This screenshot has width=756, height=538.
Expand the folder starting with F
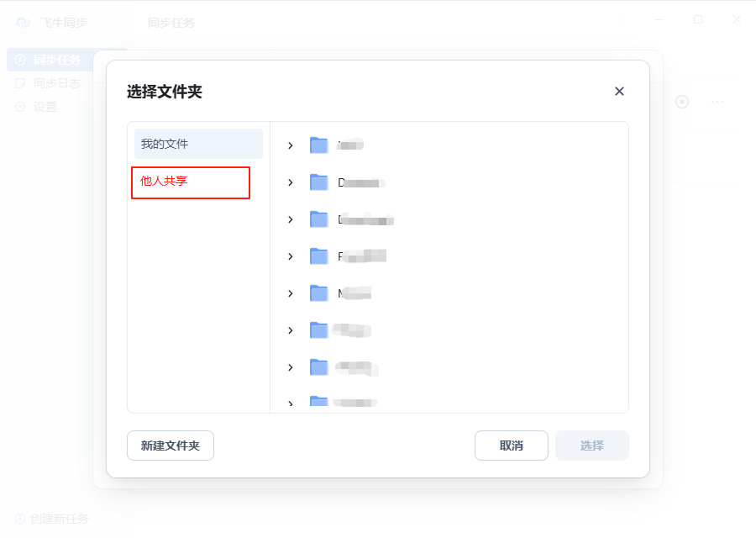(291, 256)
